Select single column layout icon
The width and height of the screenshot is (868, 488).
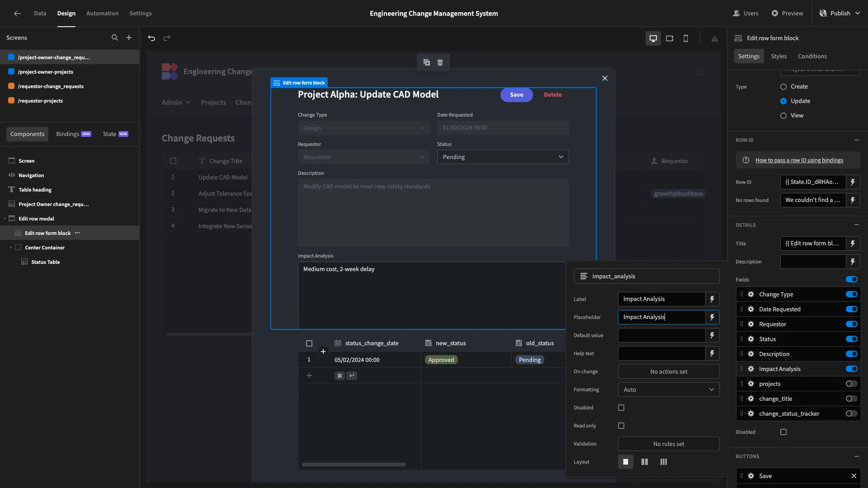click(626, 462)
